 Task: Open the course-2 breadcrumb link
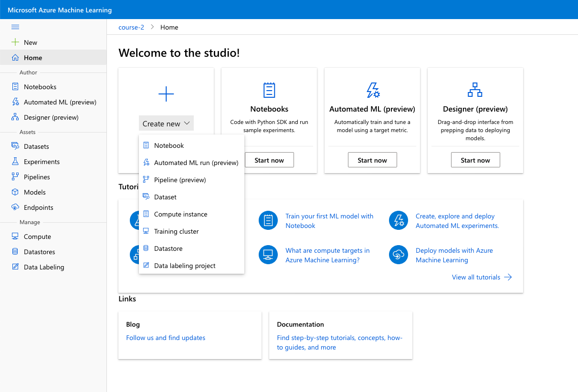(x=131, y=27)
